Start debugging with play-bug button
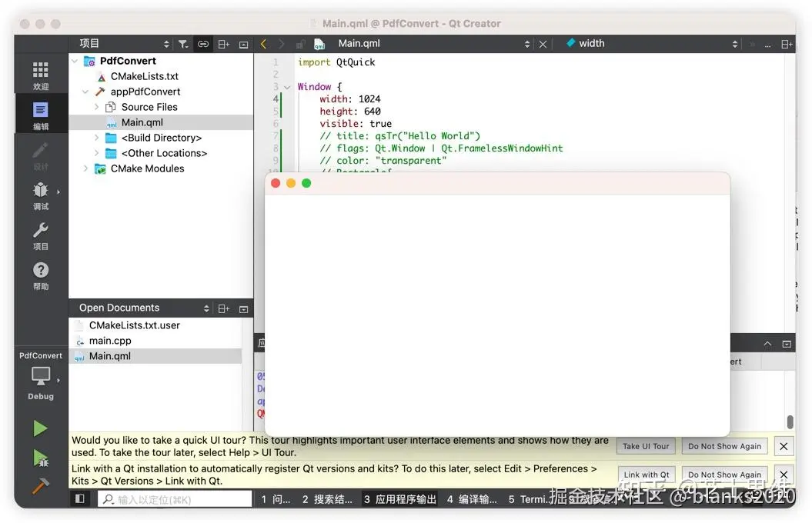 coord(40,458)
